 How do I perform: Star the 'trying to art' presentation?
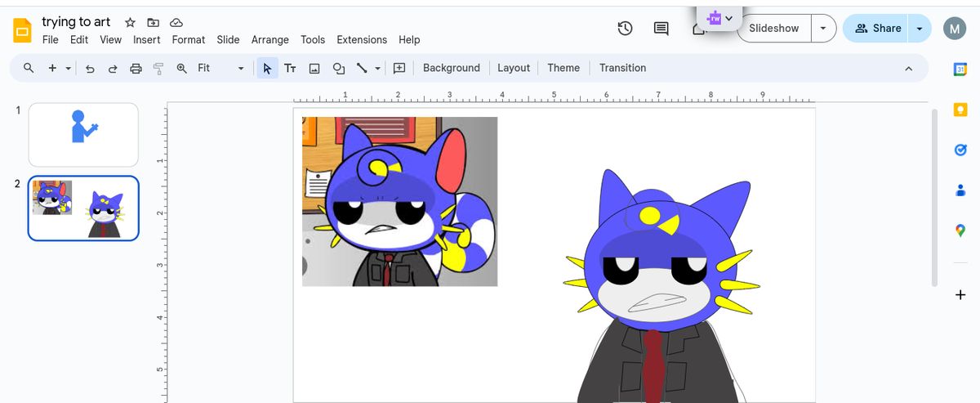point(130,22)
